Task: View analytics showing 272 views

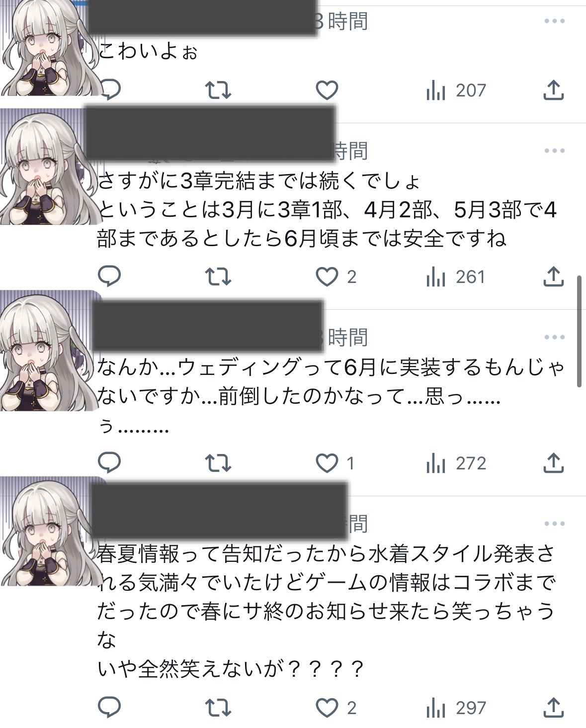Action: tap(456, 463)
